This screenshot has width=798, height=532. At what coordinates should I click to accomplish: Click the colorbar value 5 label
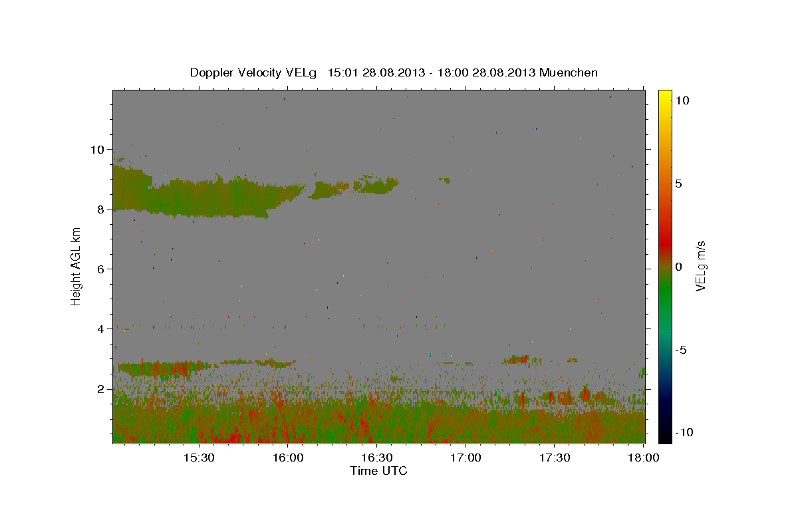(x=678, y=184)
